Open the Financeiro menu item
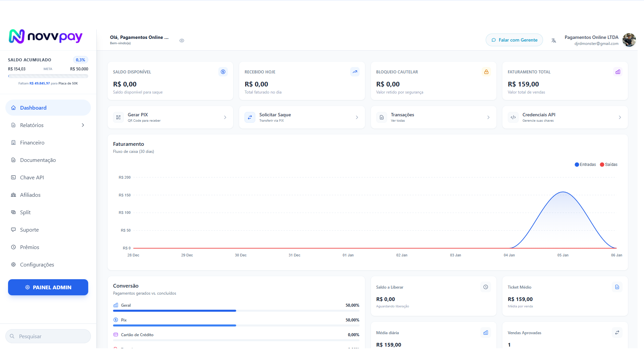Image resolution: width=644 pixels, height=362 pixels. [48, 142]
